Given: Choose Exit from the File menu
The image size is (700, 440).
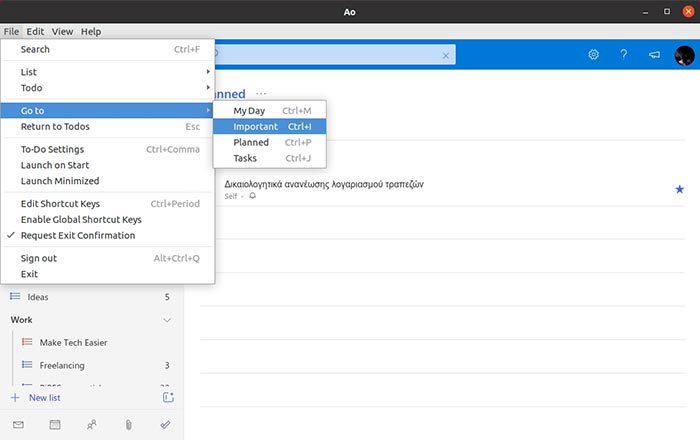Looking at the screenshot, I should click(x=108, y=274).
